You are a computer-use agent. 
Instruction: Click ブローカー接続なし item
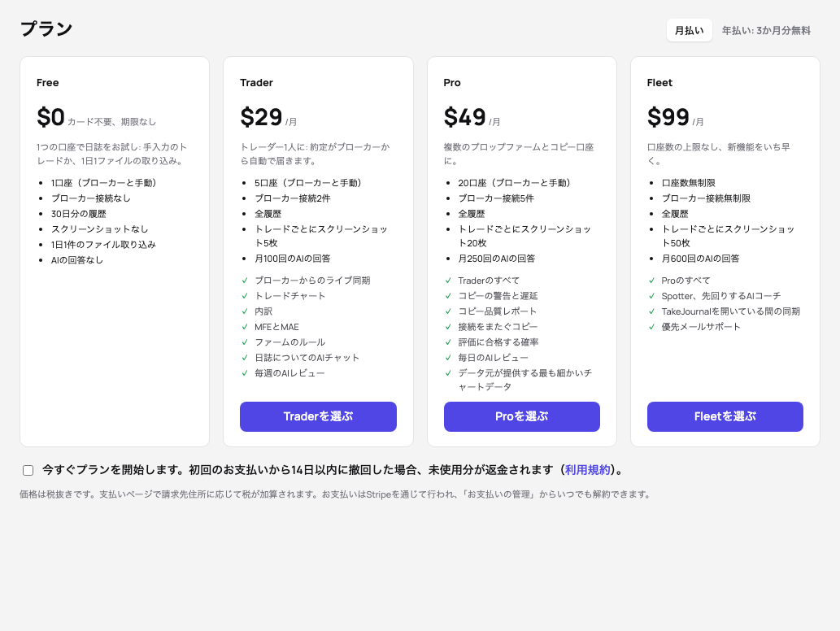90,198
